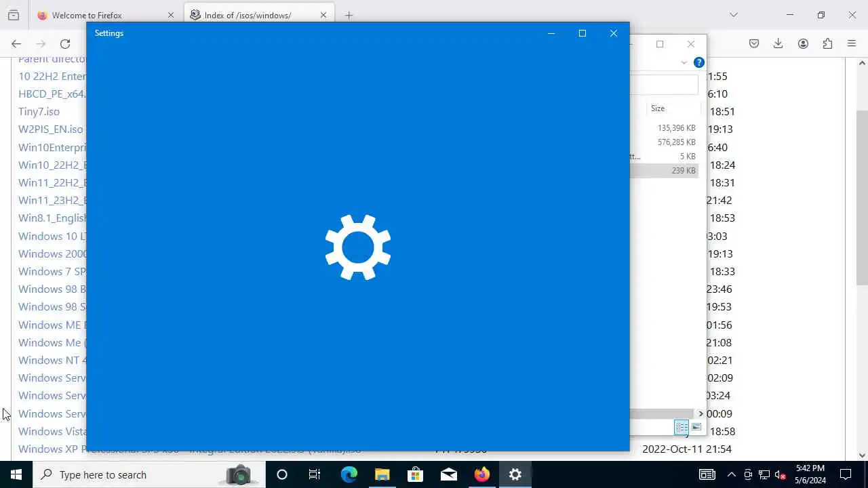868x488 pixels.
Task: Click the Settings gear in the taskbar
Action: pyautogui.click(x=515, y=474)
